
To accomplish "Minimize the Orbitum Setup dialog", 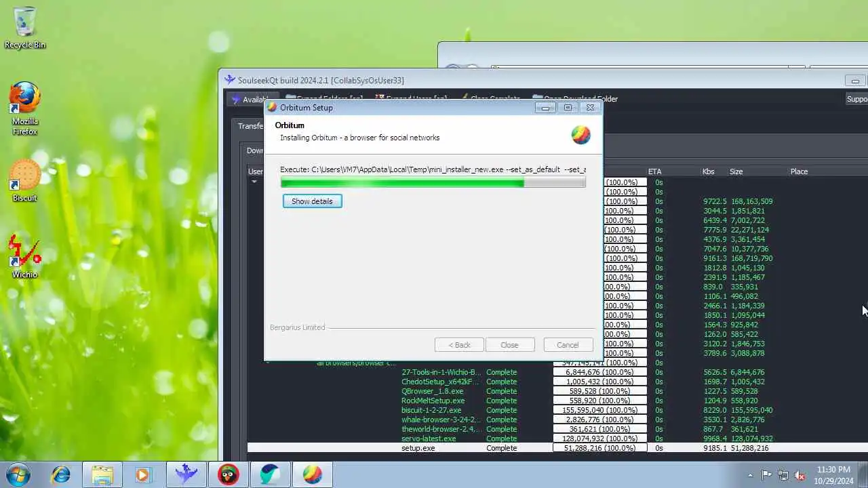I will point(545,107).
